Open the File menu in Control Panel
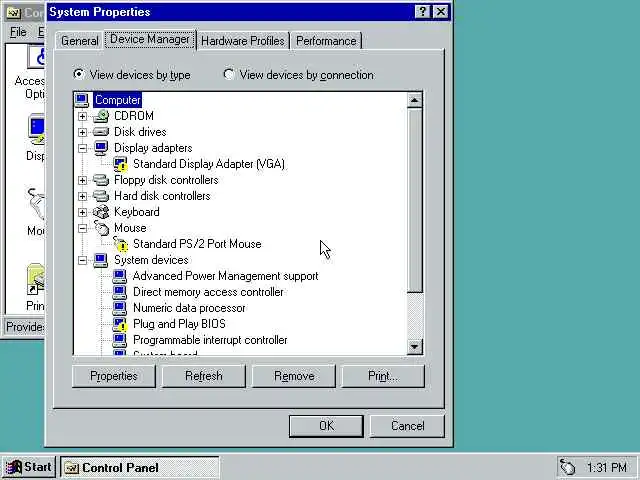The height and width of the screenshot is (480, 640). 18,32
